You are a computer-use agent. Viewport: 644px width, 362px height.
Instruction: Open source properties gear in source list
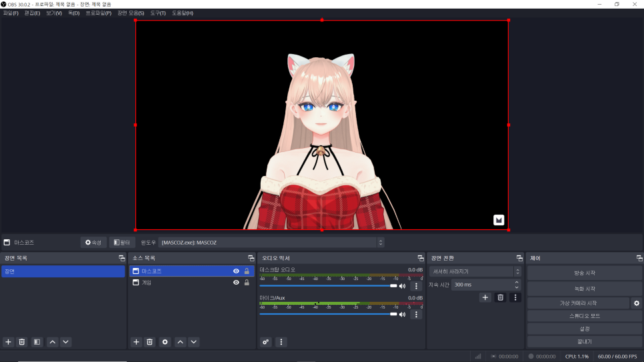(165, 342)
